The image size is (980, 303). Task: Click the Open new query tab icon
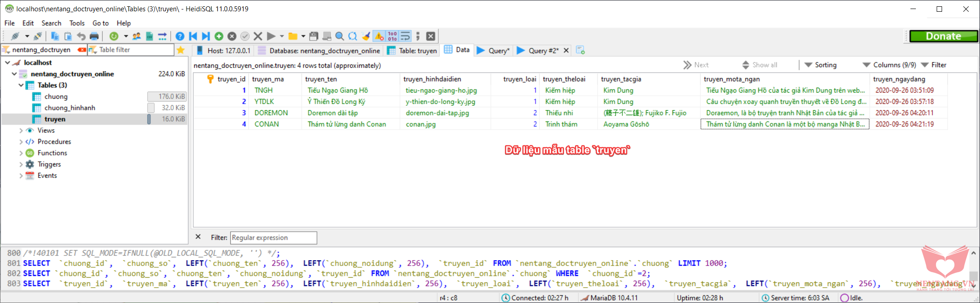pos(580,51)
